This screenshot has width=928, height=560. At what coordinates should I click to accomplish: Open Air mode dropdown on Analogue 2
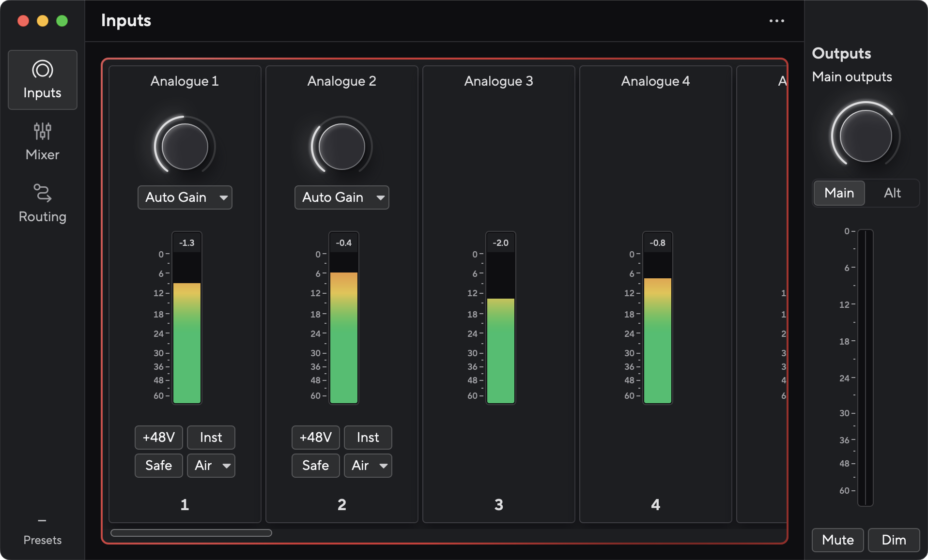368,466
